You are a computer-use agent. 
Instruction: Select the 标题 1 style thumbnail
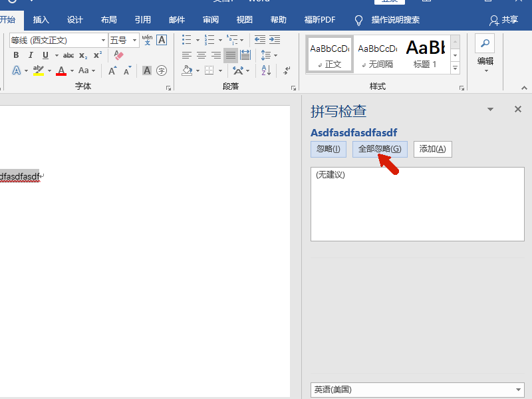click(425, 55)
